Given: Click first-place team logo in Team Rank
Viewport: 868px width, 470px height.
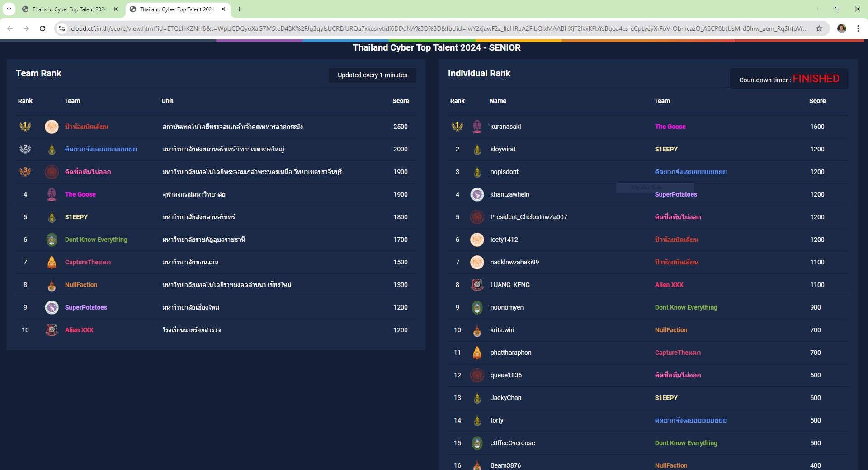Looking at the screenshot, I should click(x=52, y=127).
